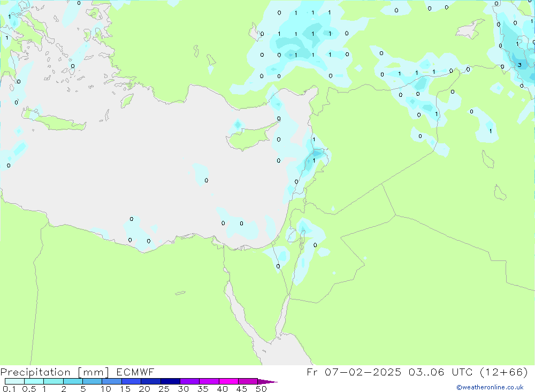
Task: Click the "50" legend scale label
Action: [261, 389]
